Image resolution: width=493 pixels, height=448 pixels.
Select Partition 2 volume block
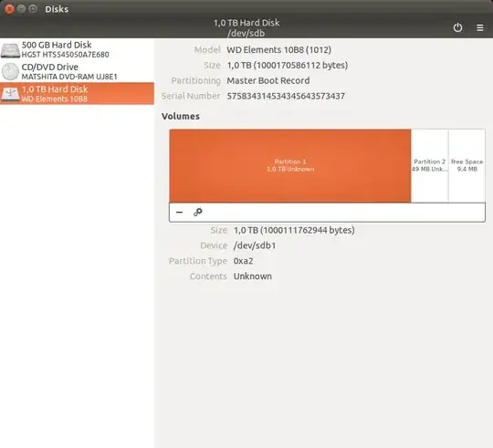[429, 165]
